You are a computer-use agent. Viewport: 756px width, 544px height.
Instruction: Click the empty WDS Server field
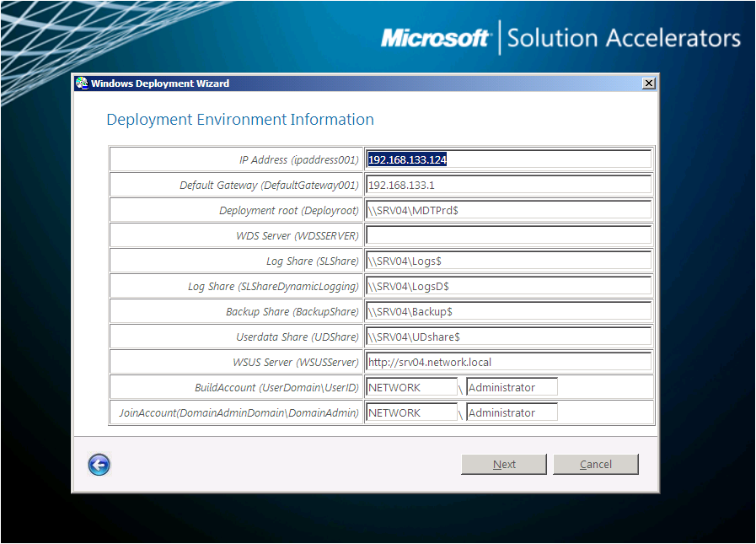pos(508,235)
